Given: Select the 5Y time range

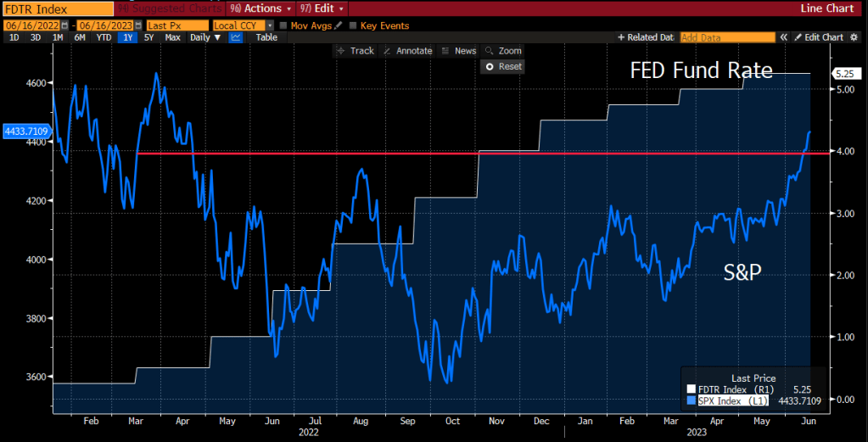Looking at the screenshot, I should point(149,37).
